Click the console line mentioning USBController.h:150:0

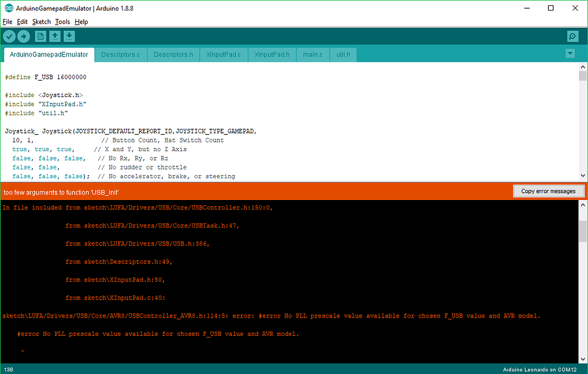[x=138, y=208]
